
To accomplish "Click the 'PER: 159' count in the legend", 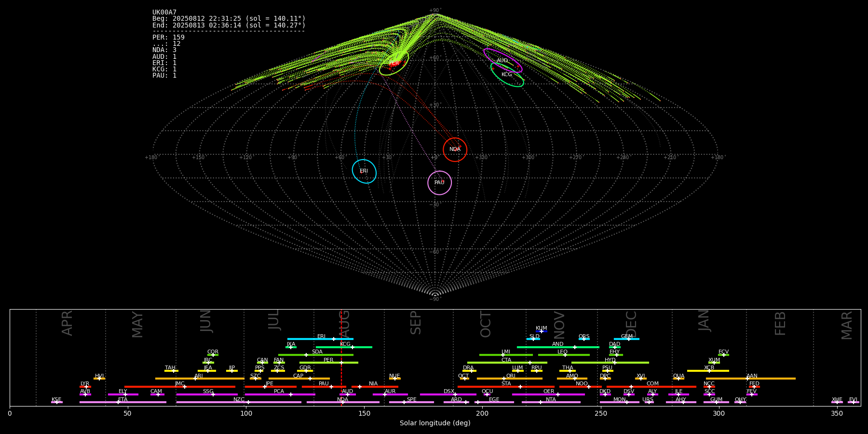I will tap(168, 37).
